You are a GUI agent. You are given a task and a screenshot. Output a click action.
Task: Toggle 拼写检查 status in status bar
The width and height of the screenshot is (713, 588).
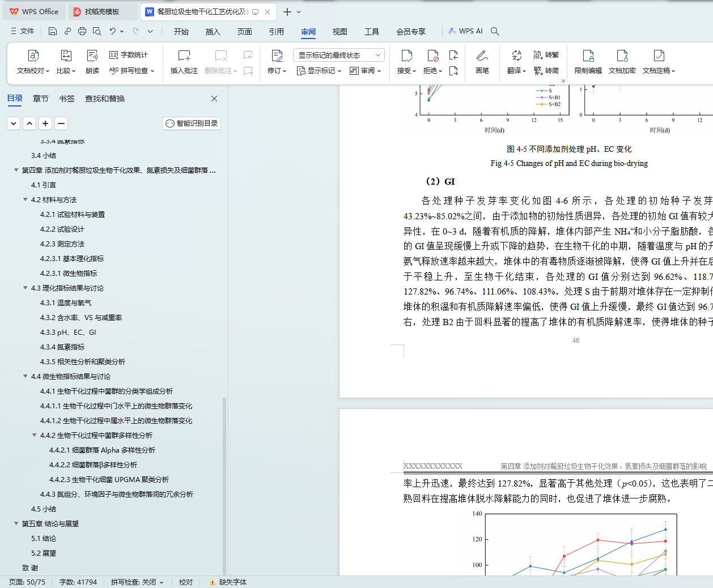pos(137,582)
